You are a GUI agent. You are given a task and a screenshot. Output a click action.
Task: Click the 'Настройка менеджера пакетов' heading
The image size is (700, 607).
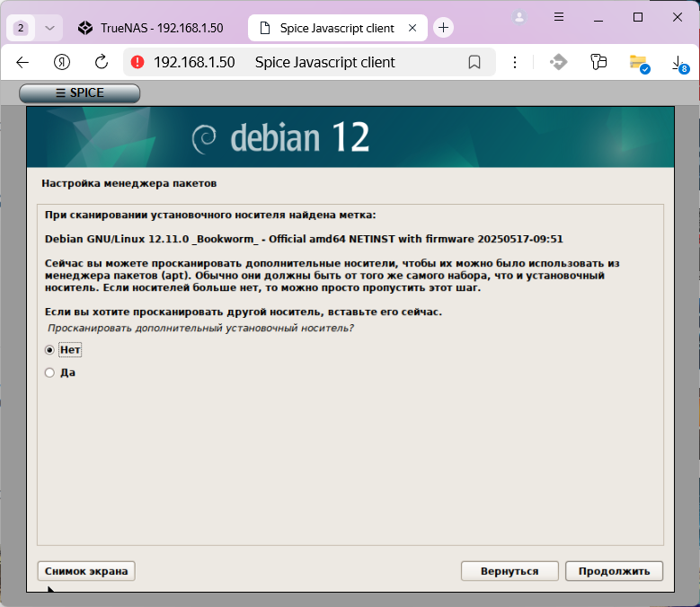click(129, 183)
